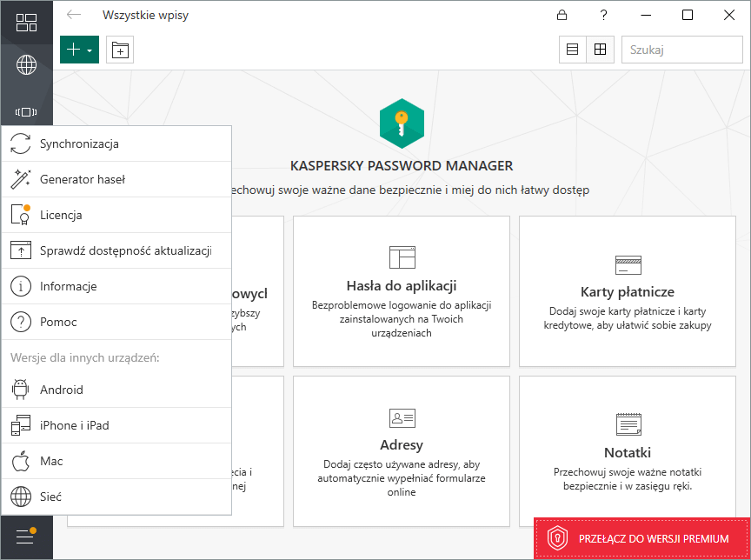
Task: Open the Notatki card
Action: 628,450
